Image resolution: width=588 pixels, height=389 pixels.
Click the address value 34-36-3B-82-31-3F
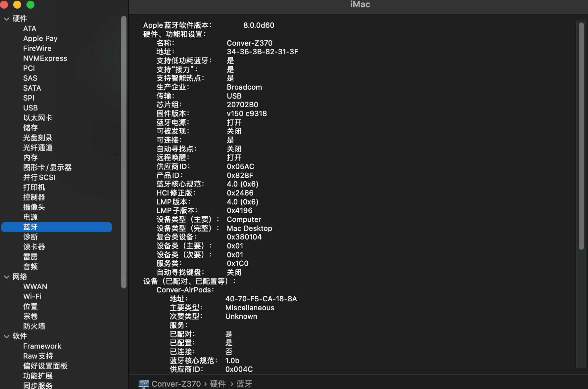263,52
